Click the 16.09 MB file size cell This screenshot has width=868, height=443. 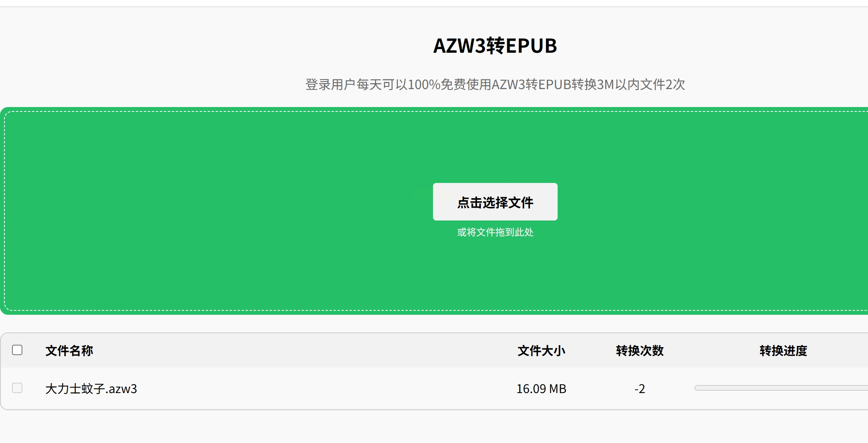coord(541,389)
